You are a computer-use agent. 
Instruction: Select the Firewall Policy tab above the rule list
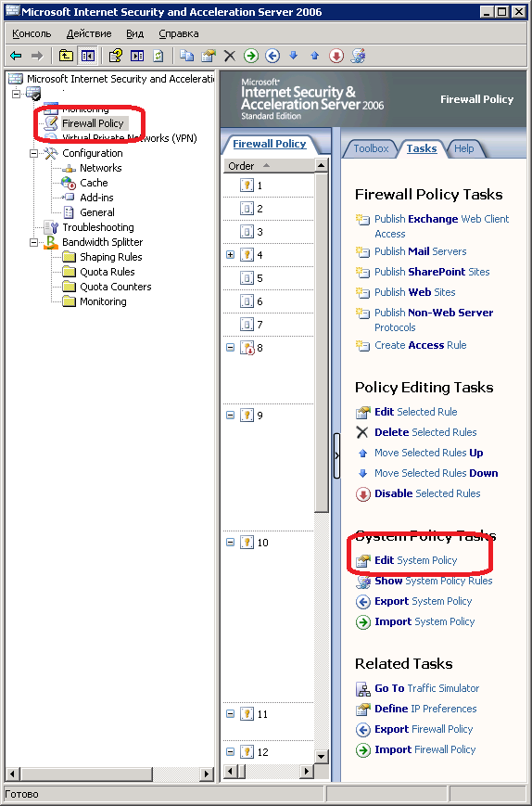pos(270,144)
